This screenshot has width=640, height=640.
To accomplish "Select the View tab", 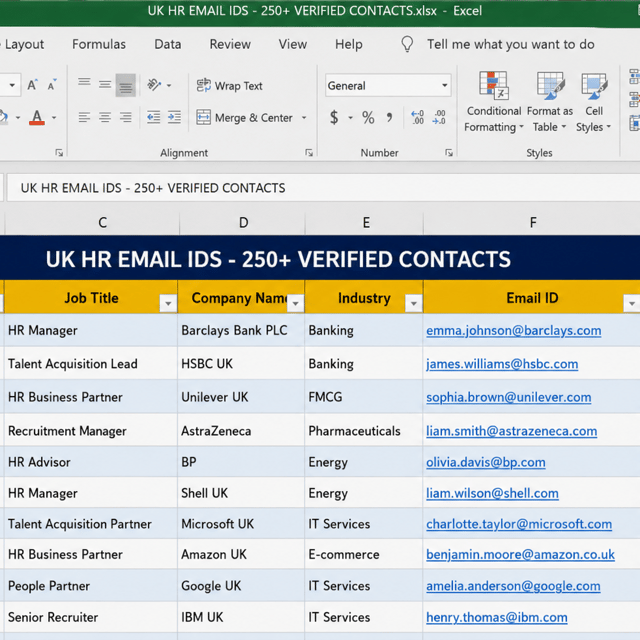I will (x=293, y=44).
